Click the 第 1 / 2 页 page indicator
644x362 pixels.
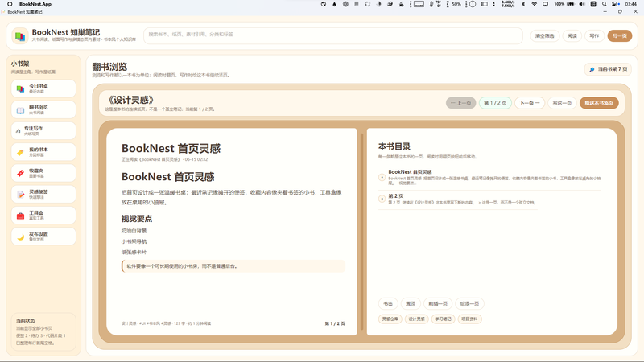point(495,103)
